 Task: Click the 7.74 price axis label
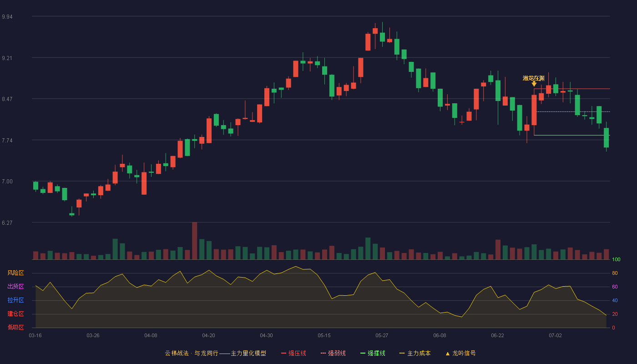point(7,141)
